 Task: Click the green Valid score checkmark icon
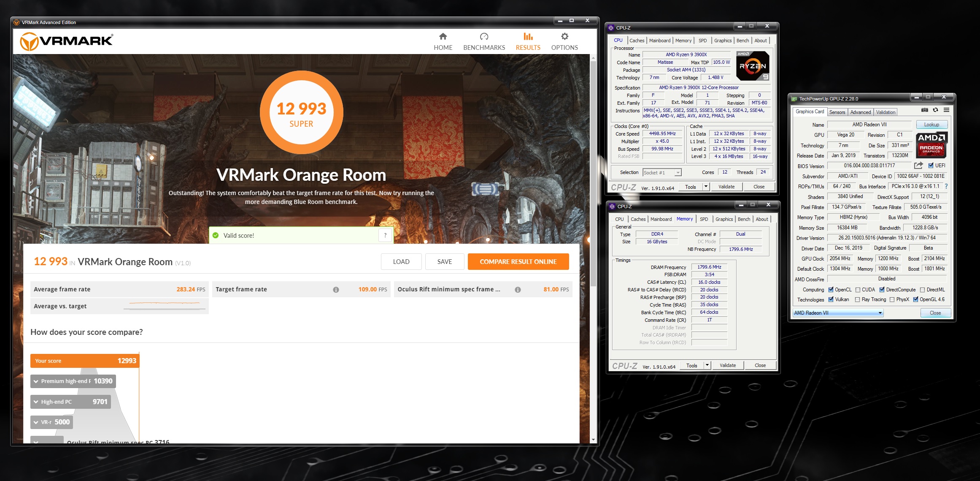(x=216, y=235)
